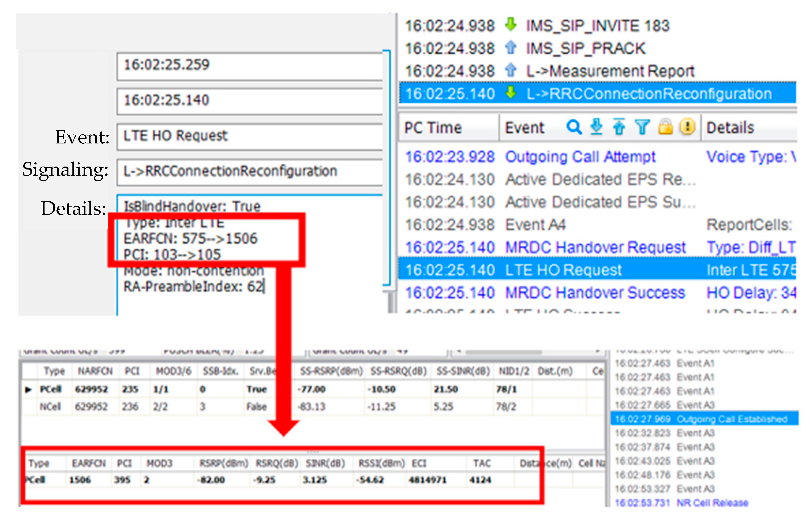Image resolution: width=812 pixels, height=528 pixels.
Task: Click the Signaling field with RRCConnectionReconfiguration
Action: tap(250, 171)
